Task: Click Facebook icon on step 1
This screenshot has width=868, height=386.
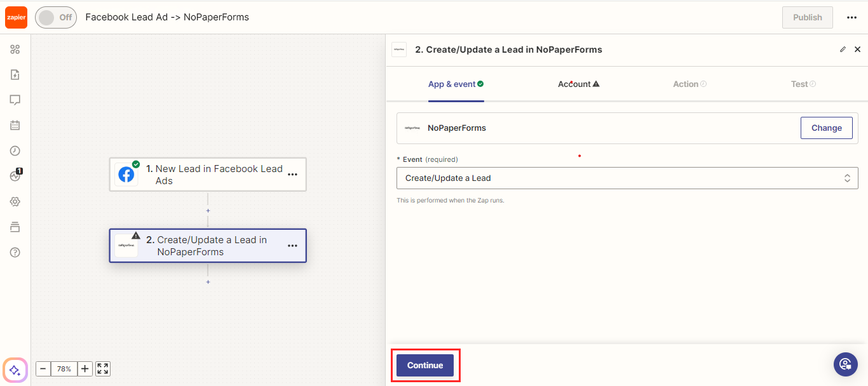Action: (x=126, y=175)
